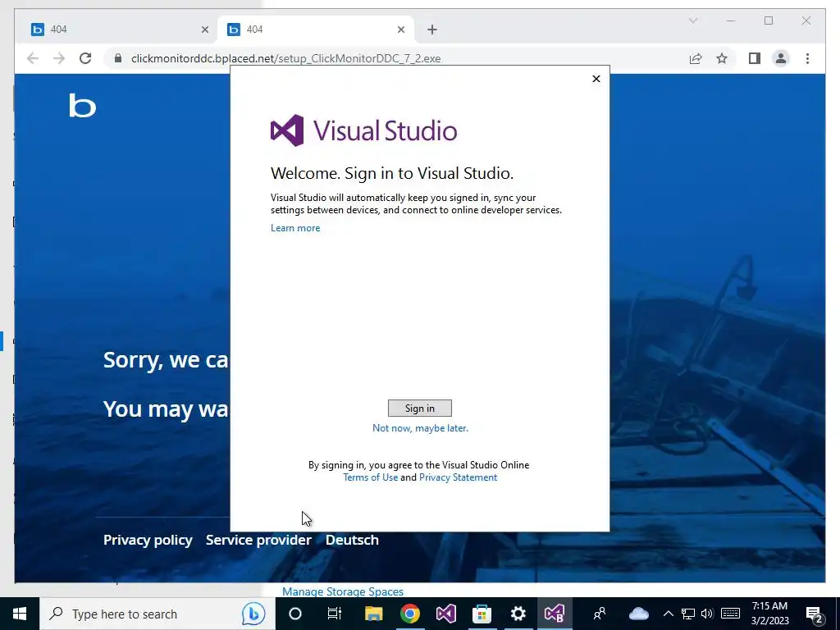Choose 'Not now, maybe later.' link
This screenshot has height=630, width=840.
coord(420,428)
